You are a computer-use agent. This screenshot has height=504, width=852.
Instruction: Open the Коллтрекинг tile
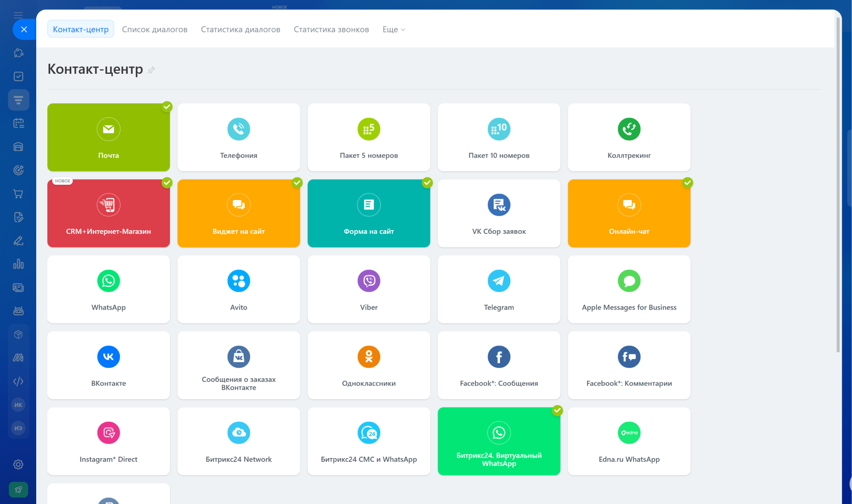[629, 137]
